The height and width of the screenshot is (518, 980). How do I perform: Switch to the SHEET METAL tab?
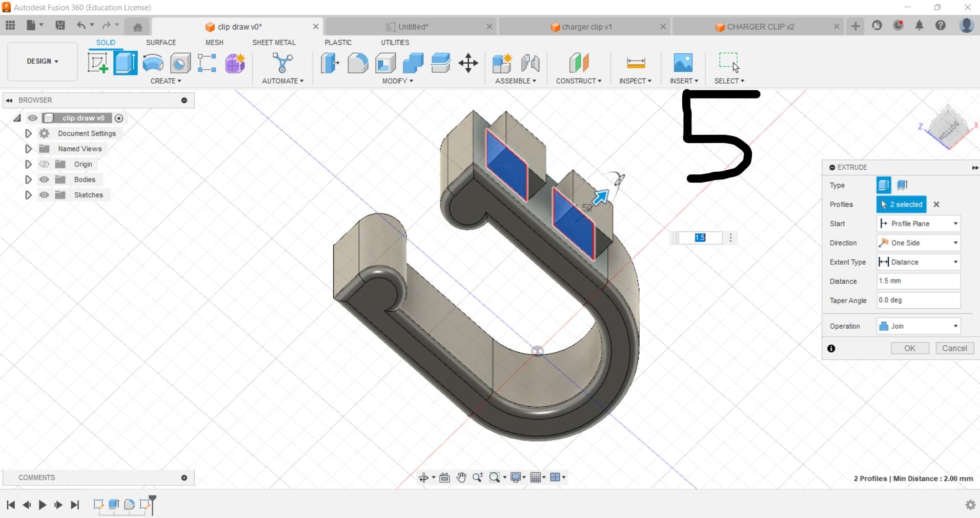pyautogui.click(x=274, y=43)
